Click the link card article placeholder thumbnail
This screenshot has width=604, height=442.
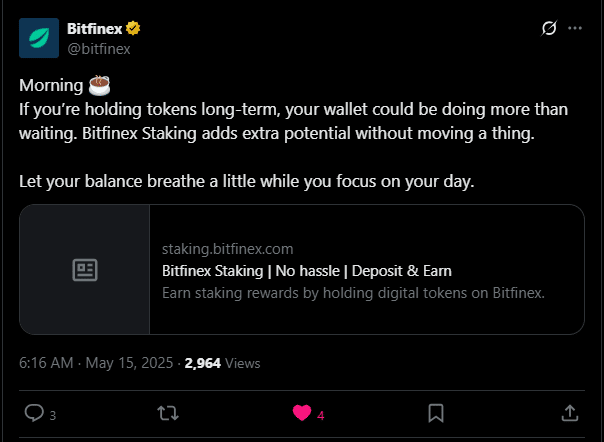[x=85, y=269]
